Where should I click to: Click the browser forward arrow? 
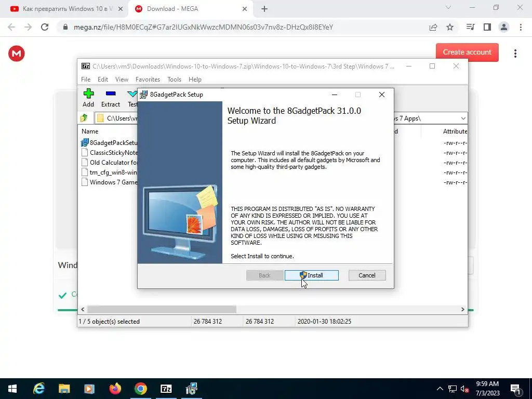click(28, 27)
